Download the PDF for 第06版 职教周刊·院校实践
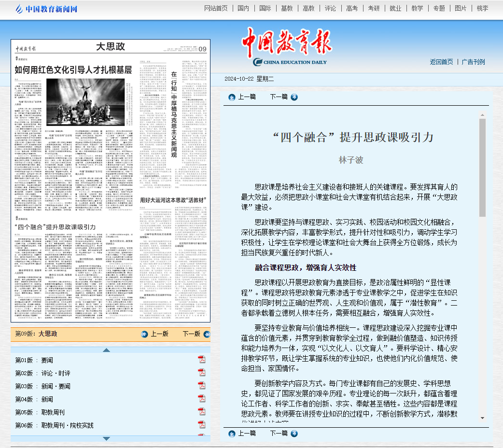 pos(201,424)
